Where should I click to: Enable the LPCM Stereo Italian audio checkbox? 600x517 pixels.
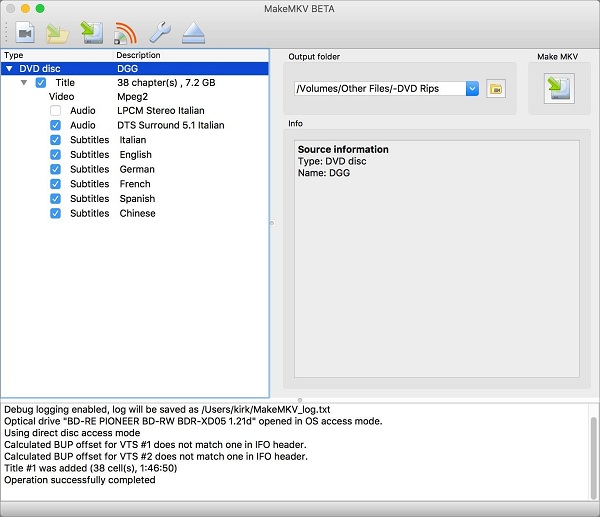(x=56, y=111)
